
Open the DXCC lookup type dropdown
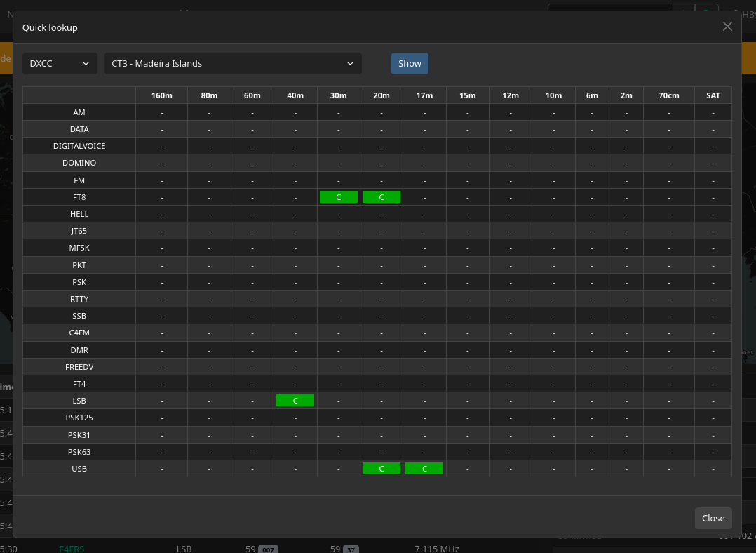(59, 63)
